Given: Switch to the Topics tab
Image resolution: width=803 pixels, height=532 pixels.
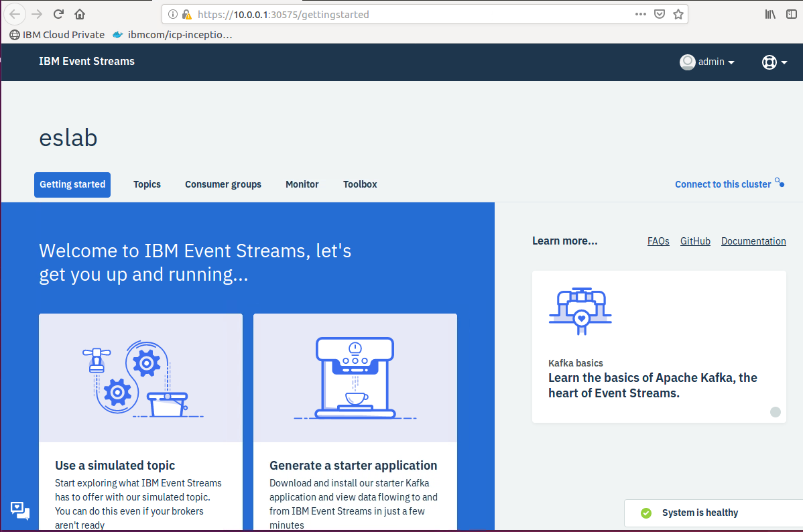Looking at the screenshot, I should (x=147, y=184).
